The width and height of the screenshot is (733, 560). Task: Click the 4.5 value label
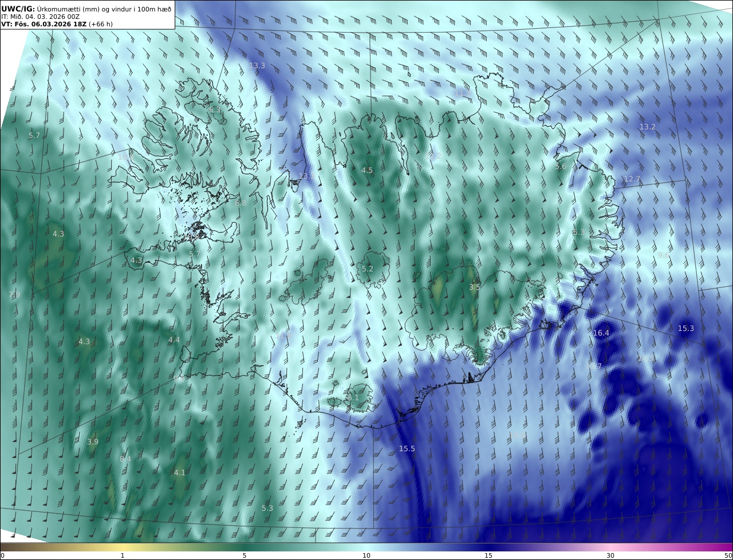coord(367,171)
